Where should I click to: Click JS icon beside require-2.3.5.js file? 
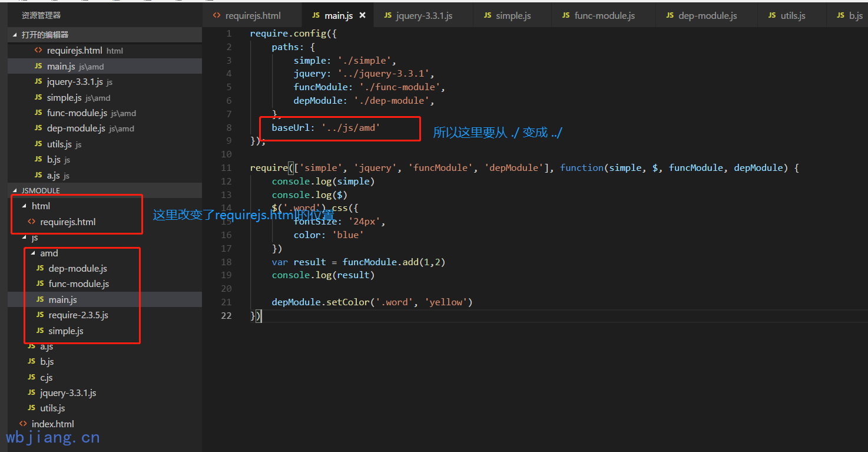(x=39, y=315)
